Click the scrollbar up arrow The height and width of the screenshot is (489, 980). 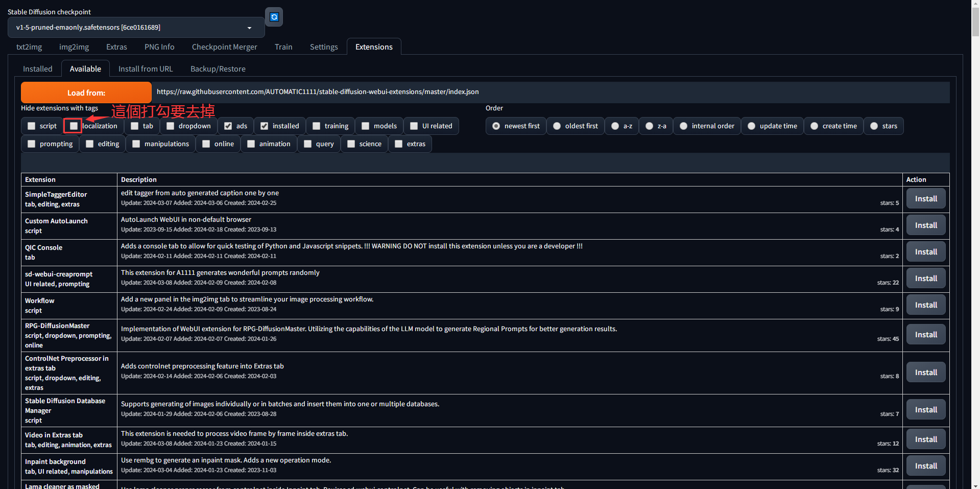pyautogui.click(x=975, y=4)
